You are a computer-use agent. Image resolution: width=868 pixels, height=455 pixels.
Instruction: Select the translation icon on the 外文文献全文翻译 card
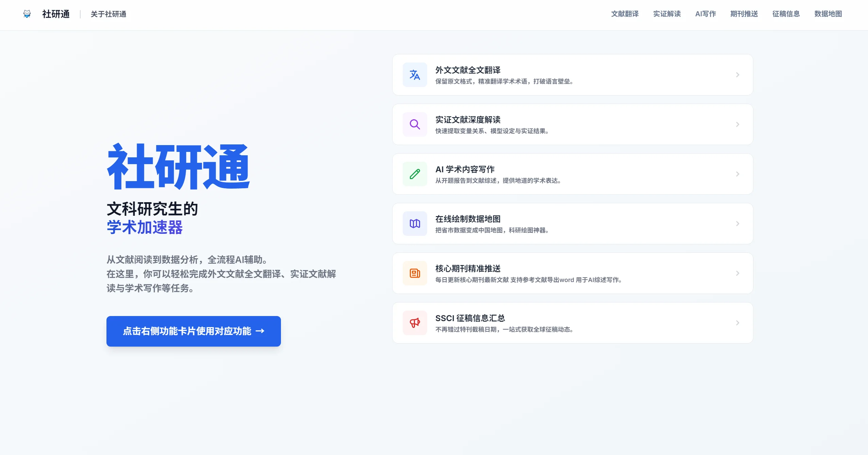point(414,75)
